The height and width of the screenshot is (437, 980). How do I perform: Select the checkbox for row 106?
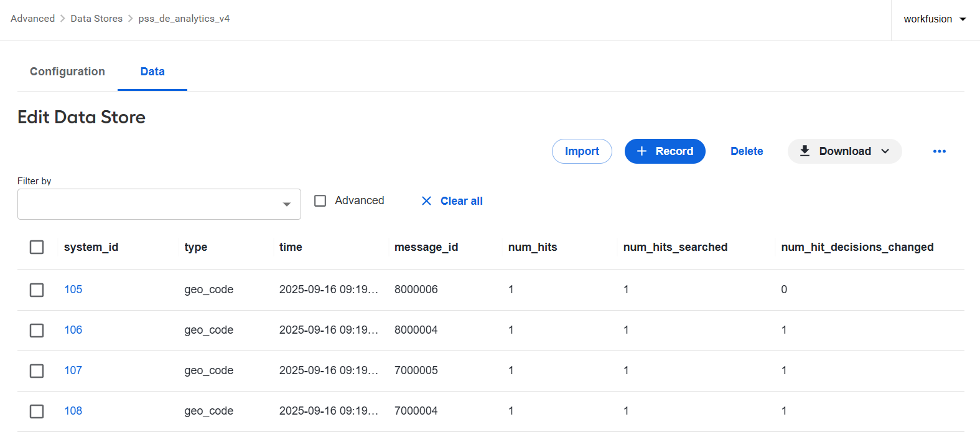click(x=37, y=331)
